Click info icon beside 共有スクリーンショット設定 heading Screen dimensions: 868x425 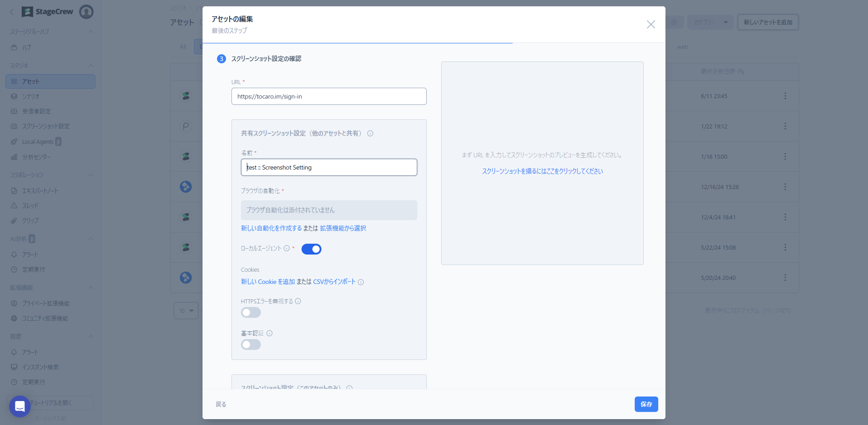pyautogui.click(x=370, y=133)
